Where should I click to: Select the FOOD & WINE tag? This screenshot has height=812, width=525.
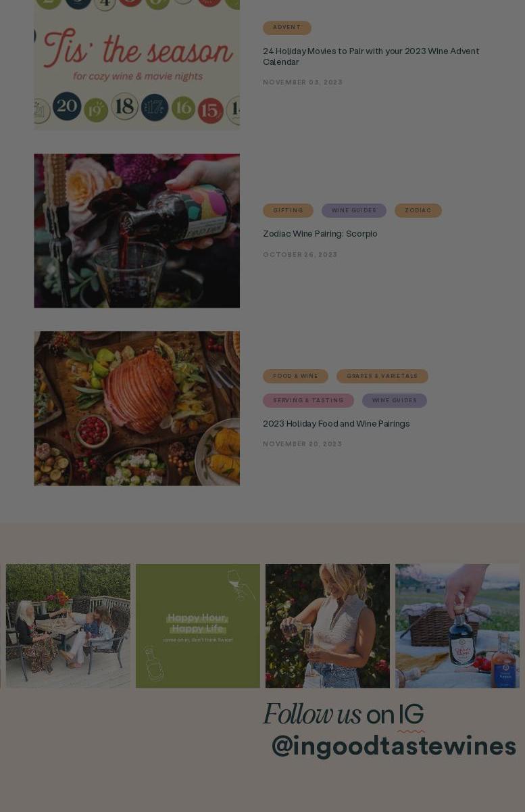coord(295,376)
